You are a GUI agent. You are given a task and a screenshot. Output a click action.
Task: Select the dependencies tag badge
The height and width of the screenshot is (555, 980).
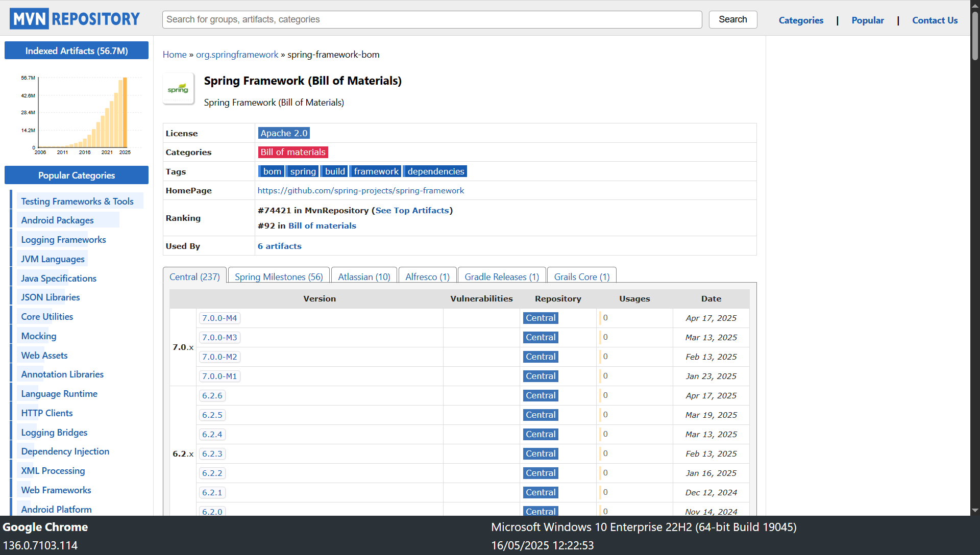tap(435, 171)
